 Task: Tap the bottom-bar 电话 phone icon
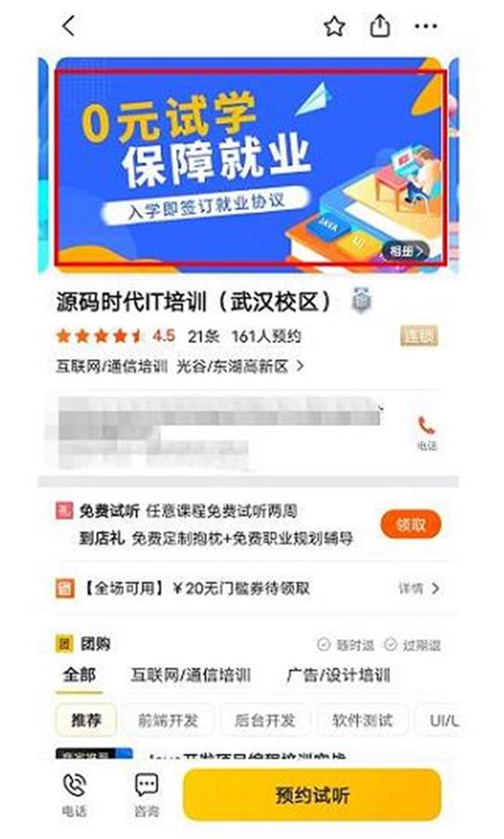[75, 786]
